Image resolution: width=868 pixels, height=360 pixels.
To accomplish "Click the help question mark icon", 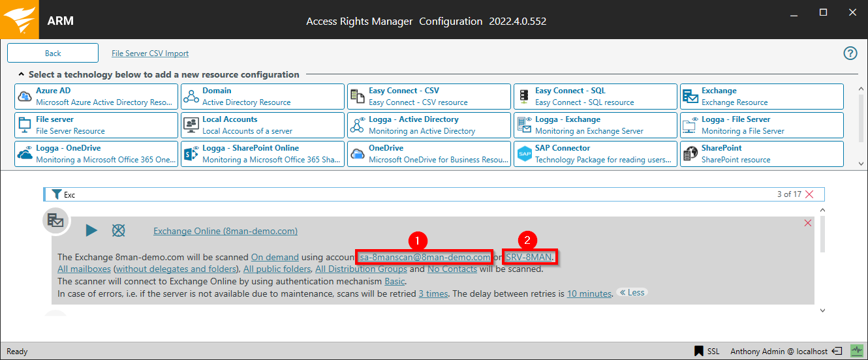I will click(x=850, y=53).
